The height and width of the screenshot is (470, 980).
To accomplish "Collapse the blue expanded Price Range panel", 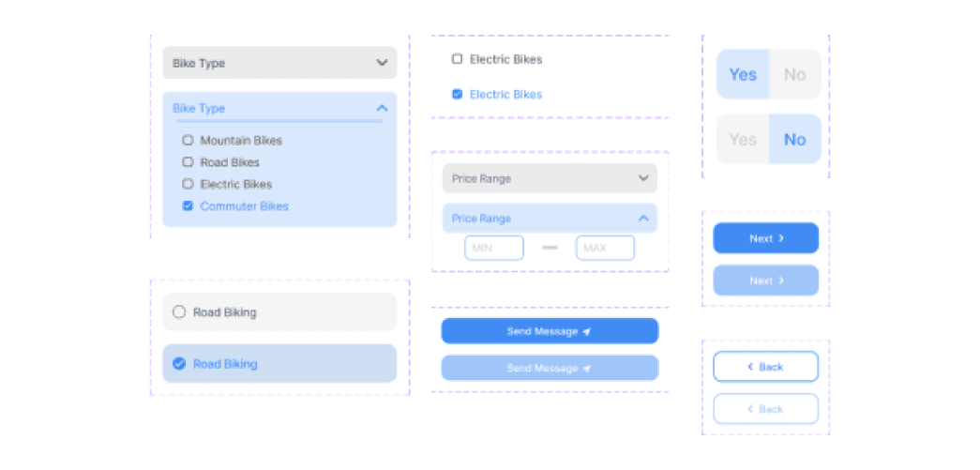I will coord(643,219).
